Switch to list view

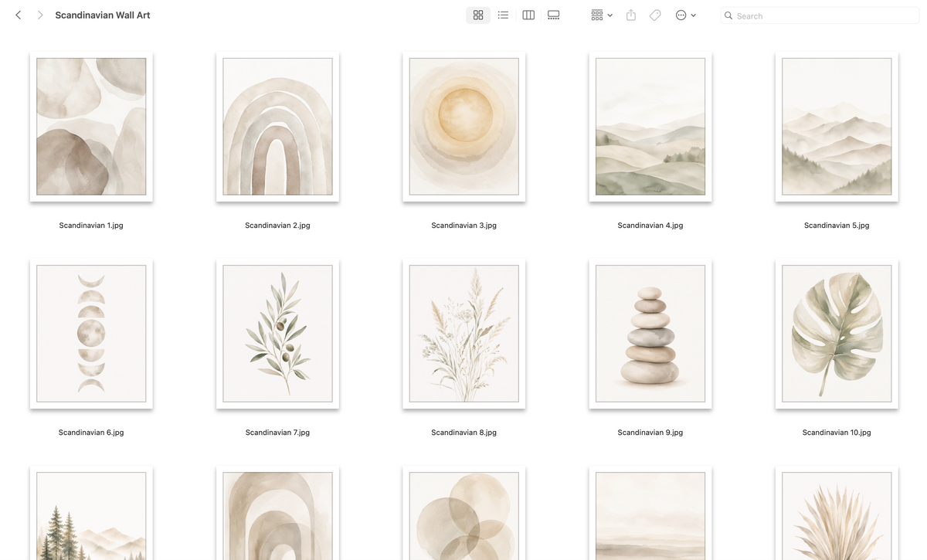pyautogui.click(x=503, y=15)
